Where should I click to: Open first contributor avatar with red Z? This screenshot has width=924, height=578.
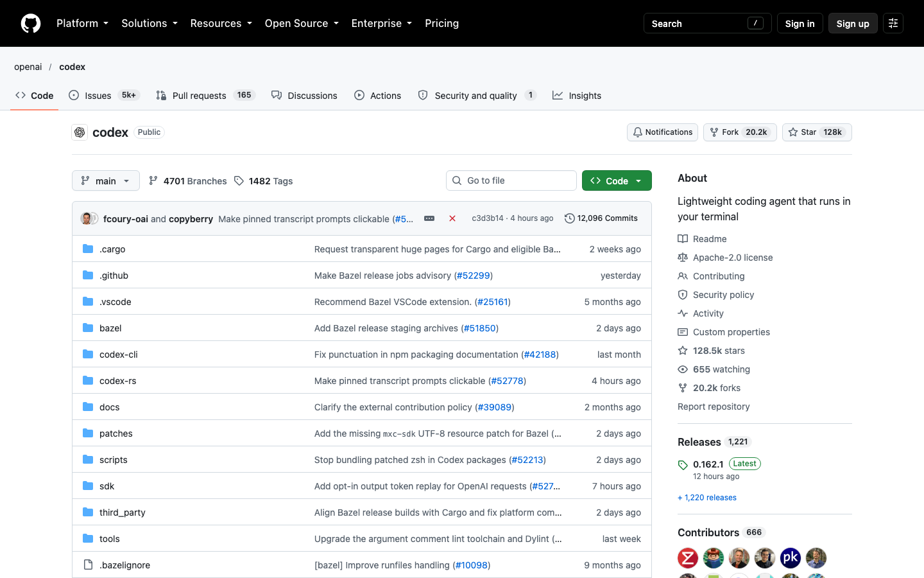coord(688,558)
